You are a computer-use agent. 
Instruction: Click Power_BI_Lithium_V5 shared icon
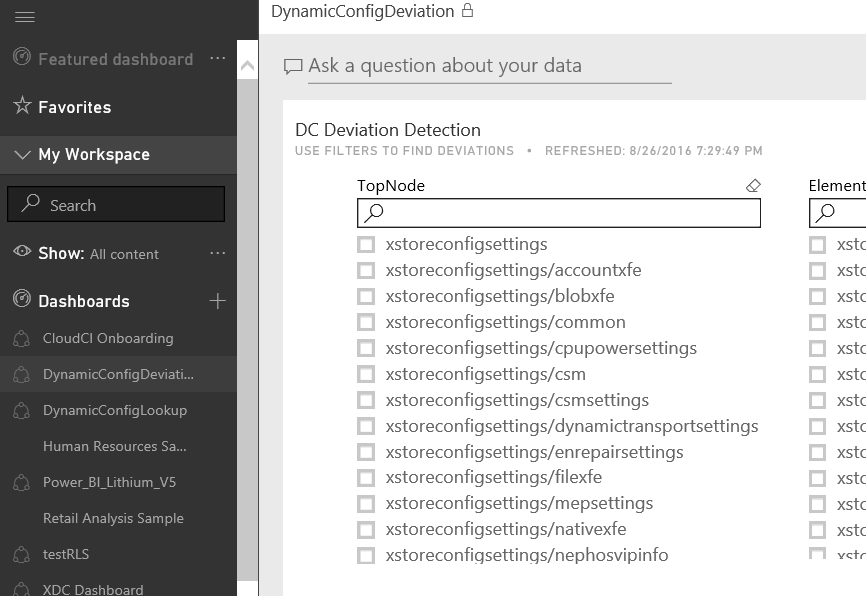[21, 482]
